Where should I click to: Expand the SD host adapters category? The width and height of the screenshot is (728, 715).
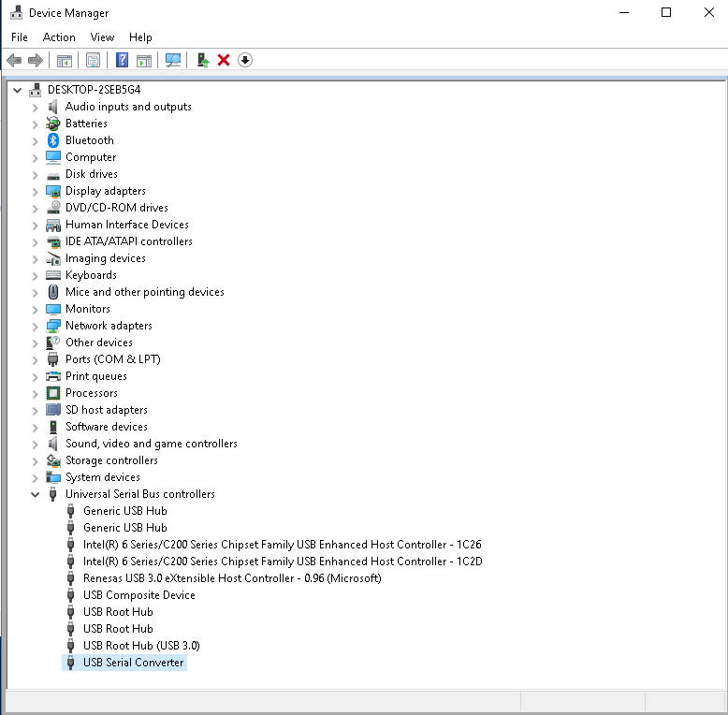tap(36, 411)
